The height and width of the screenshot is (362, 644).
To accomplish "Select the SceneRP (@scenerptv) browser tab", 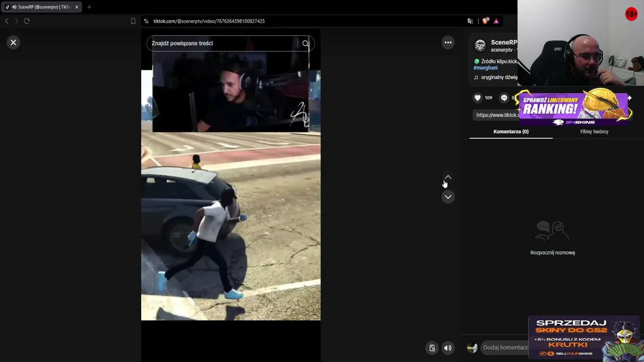I will [x=41, y=7].
